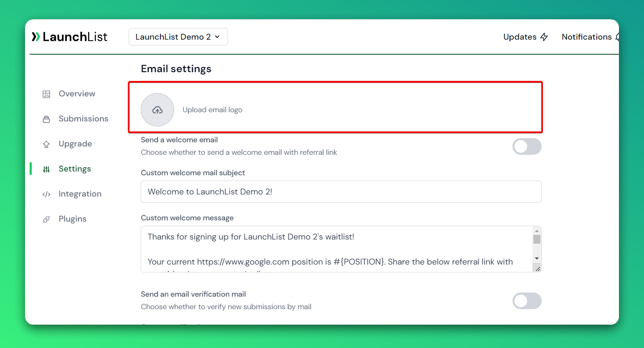This screenshot has height=348, width=644.
Task: Click the Overview sidebar icon
Action: 46,94
